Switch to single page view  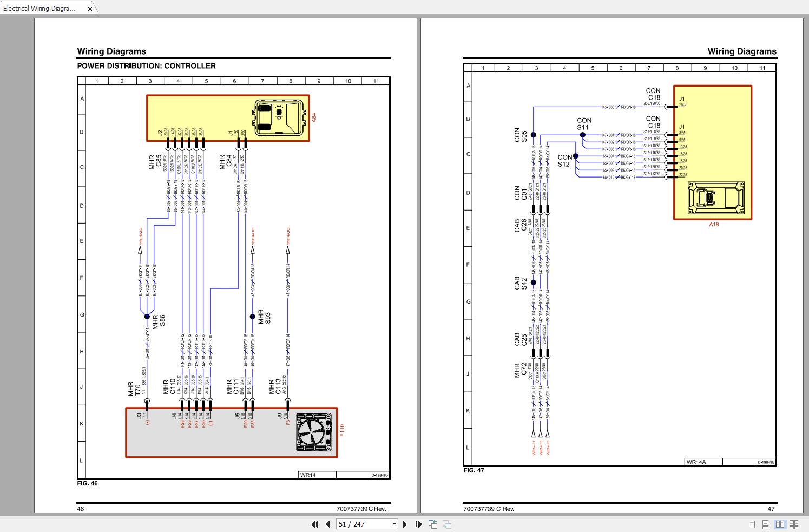(752, 524)
